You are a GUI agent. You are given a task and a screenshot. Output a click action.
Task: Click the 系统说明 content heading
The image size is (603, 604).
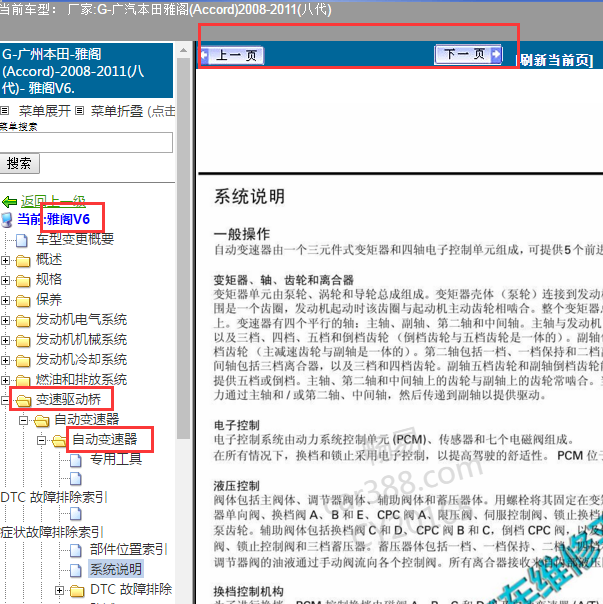pyautogui.click(x=249, y=196)
